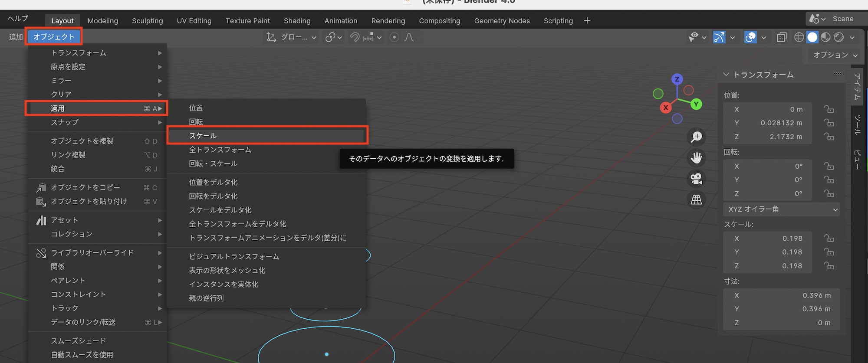
Task: Click オブジェクトを複製 menu entry
Action: click(82, 141)
